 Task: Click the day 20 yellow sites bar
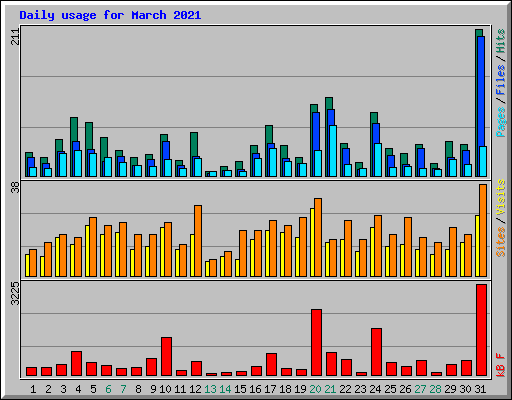pos(312,242)
